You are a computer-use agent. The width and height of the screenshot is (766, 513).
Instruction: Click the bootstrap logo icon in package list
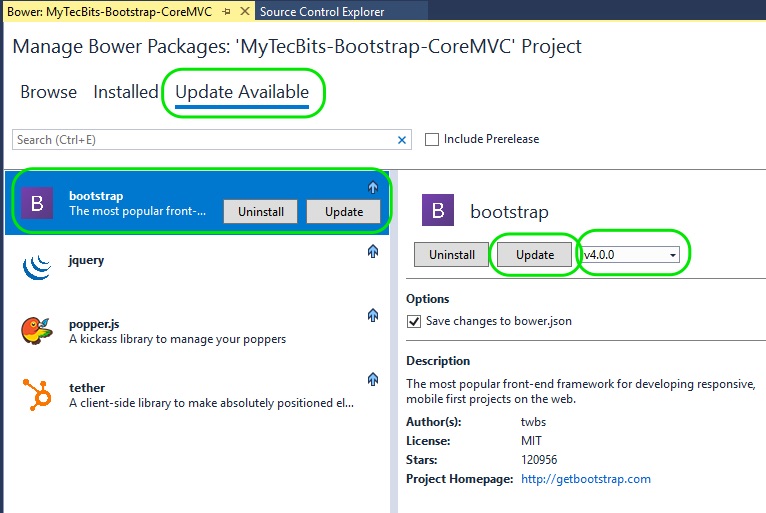point(37,203)
